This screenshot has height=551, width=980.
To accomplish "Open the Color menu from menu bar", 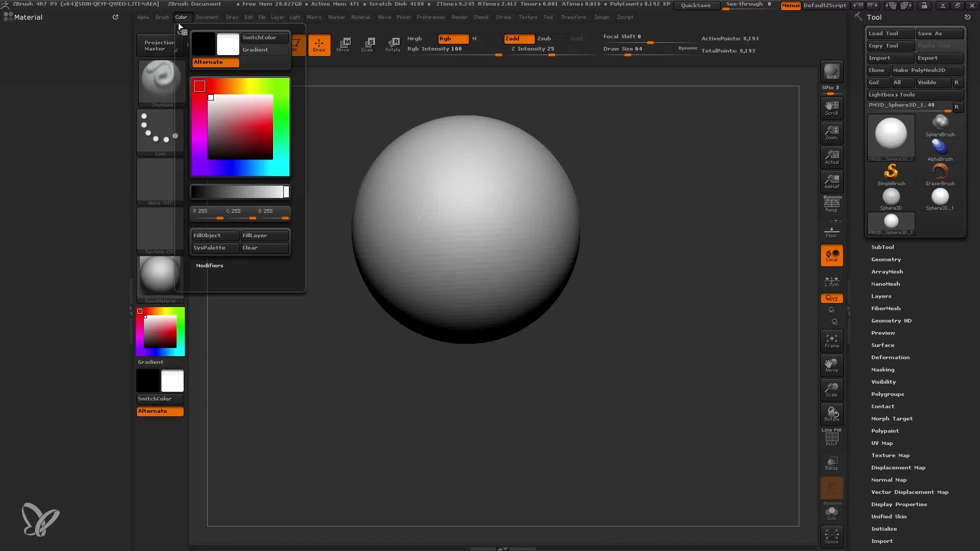I will coord(180,17).
